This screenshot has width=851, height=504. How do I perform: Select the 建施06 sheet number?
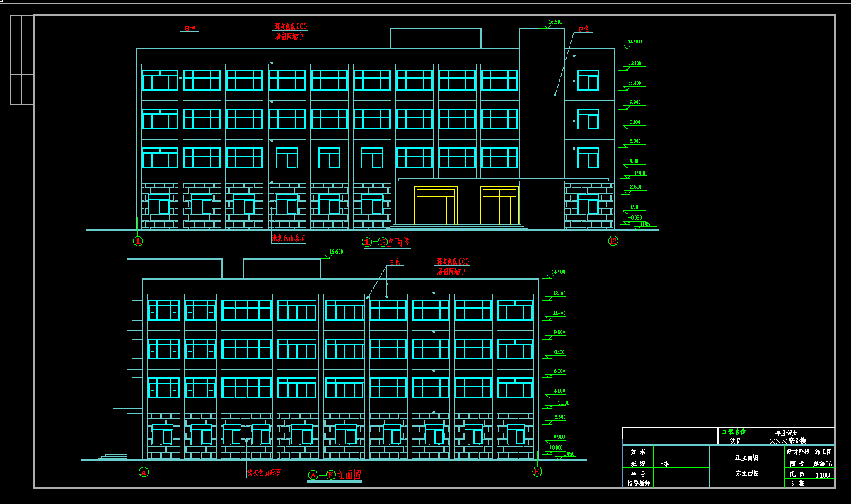[823, 463]
